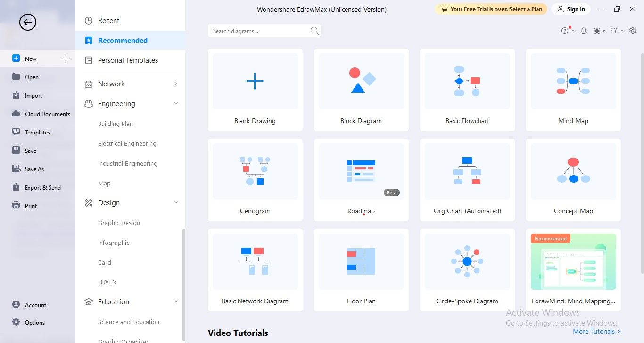Select the Recent tab
Image resolution: width=644 pixels, height=343 pixels.
(130, 21)
